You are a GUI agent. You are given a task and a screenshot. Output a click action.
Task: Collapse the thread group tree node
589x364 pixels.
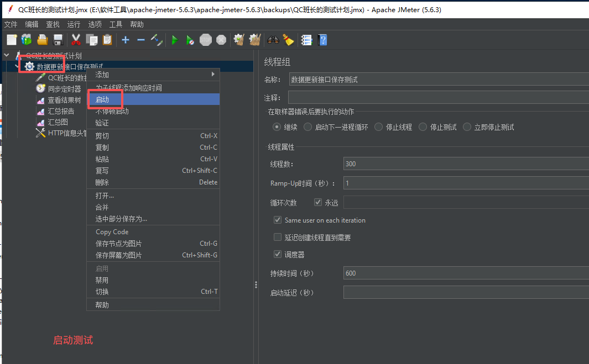17,67
